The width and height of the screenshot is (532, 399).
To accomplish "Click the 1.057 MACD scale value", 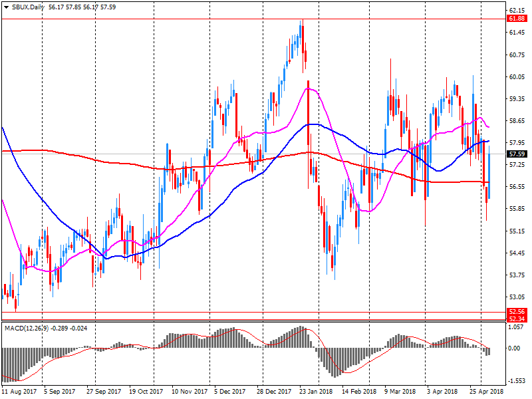I will tap(517, 327).
